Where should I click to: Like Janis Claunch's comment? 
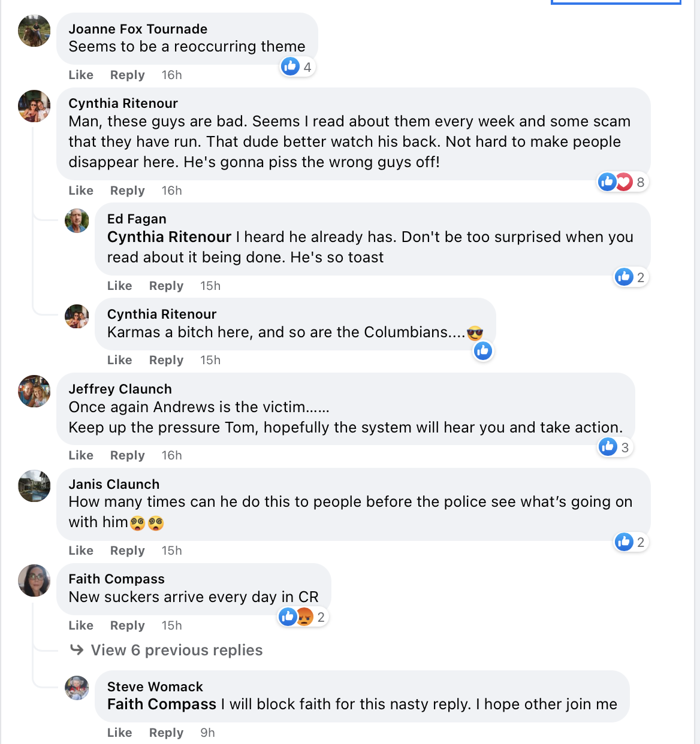[81, 551]
